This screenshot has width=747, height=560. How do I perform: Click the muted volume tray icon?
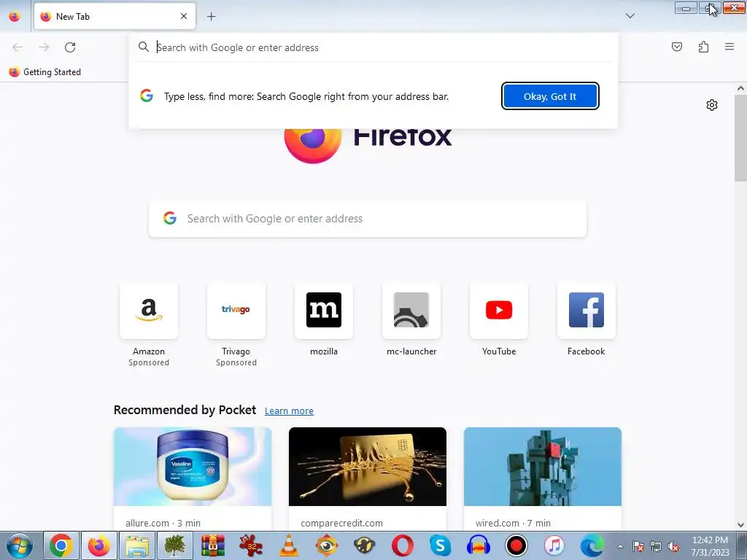[x=673, y=546]
